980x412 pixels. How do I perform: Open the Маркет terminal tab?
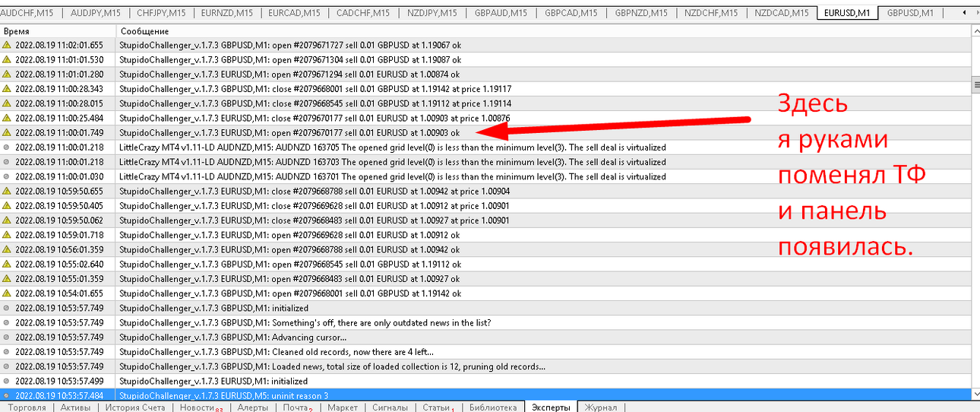342,407
